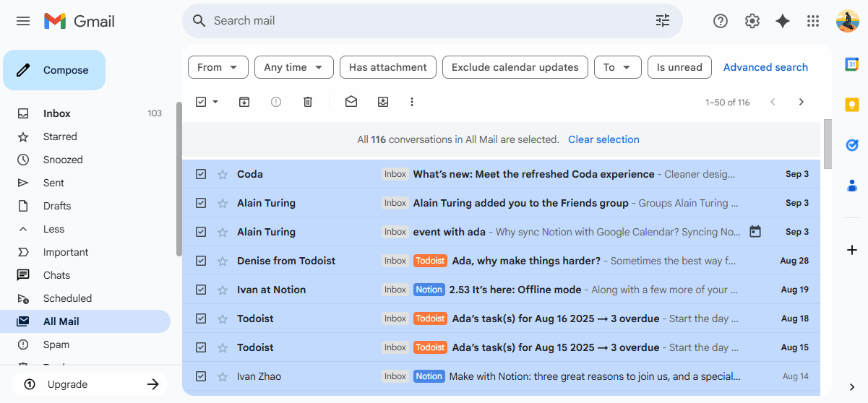Open the Starred folder

pos(87,136)
